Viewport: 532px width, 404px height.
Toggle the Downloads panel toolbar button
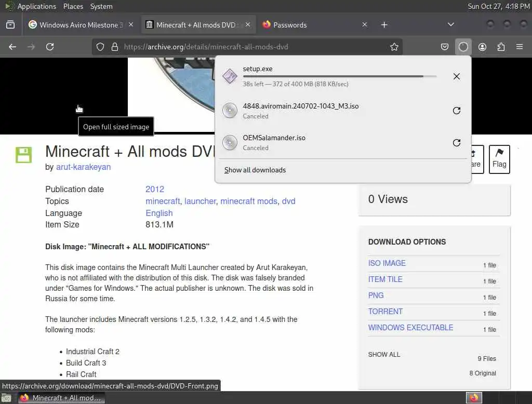click(x=463, y=47)
